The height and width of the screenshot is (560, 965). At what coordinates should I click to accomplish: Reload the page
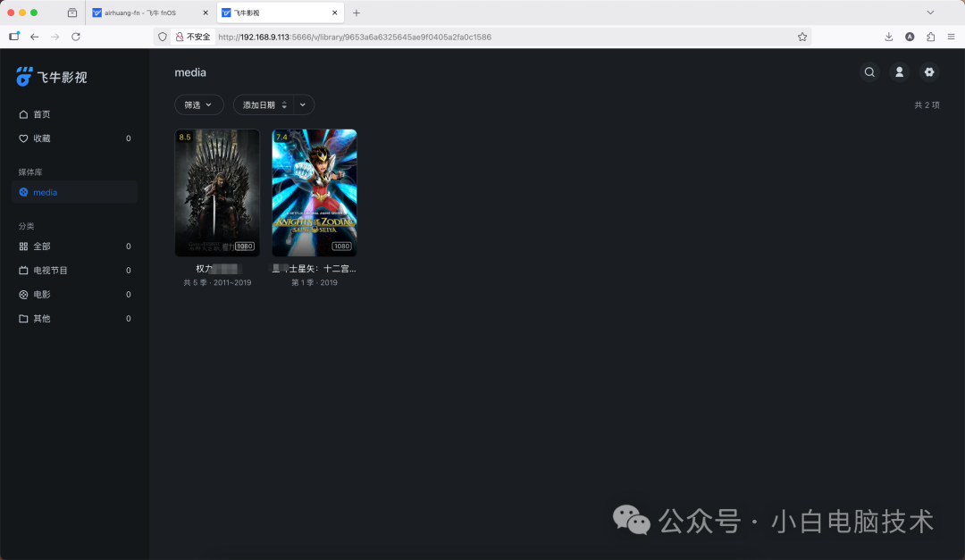(76, 37)
